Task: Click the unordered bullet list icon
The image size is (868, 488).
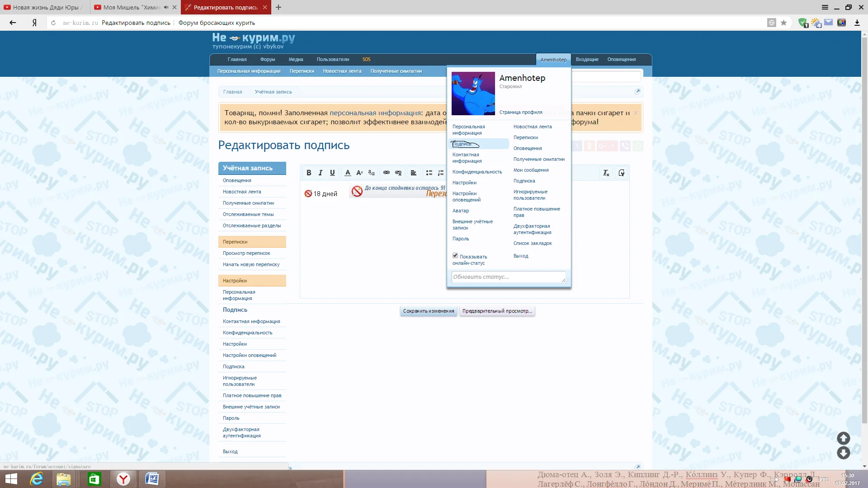Action: (x=429, y=173)
